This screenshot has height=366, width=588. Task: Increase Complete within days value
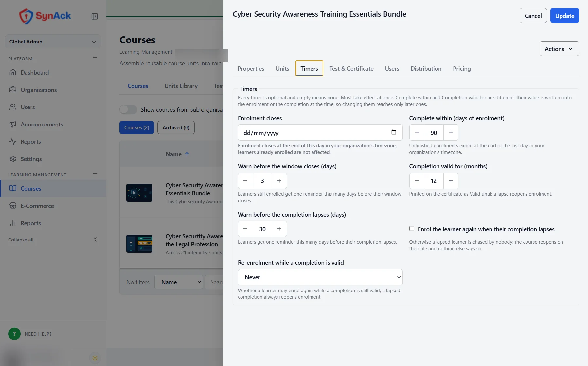[451, 132]
